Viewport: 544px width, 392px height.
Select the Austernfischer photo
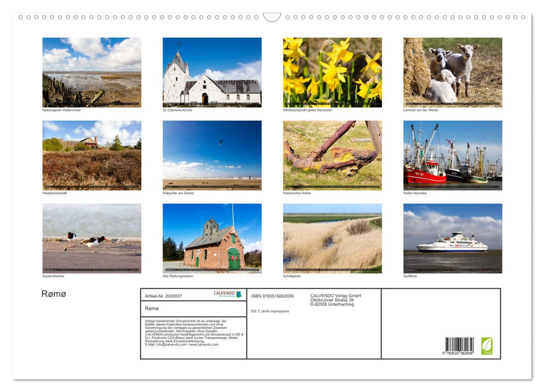[92, 239]
